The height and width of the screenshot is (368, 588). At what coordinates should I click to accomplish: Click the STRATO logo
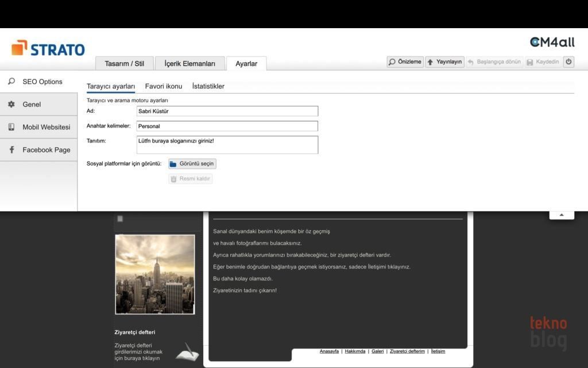[48, 49]
